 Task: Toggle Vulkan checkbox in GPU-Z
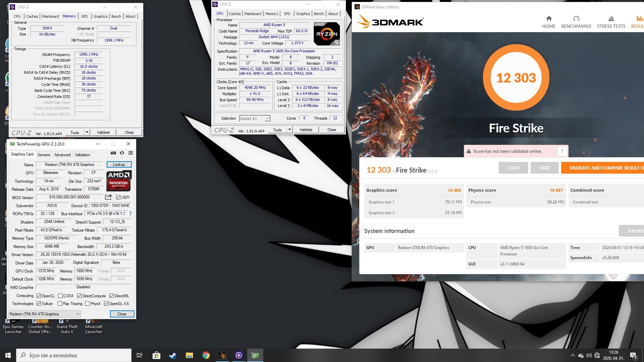[x=39, y=304]
